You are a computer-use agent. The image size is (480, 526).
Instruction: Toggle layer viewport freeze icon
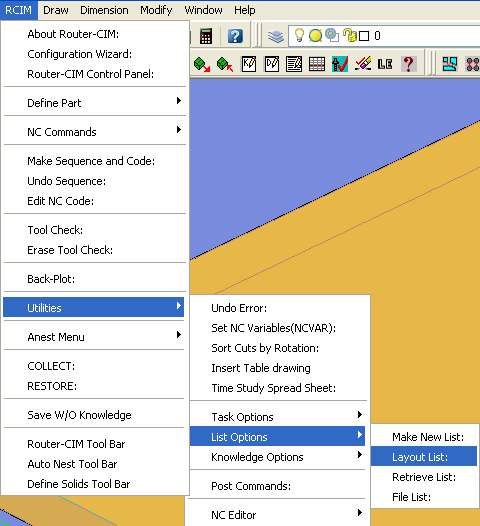pyautogui.click(x=332, y=36)
